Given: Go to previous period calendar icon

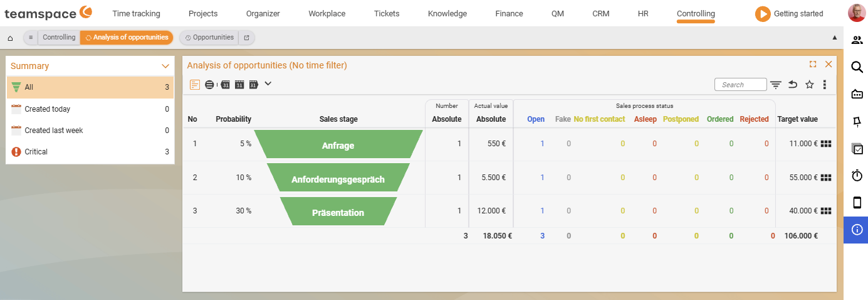Looking at the screenshot, I should pyautogui.click(x=226, y=84).
